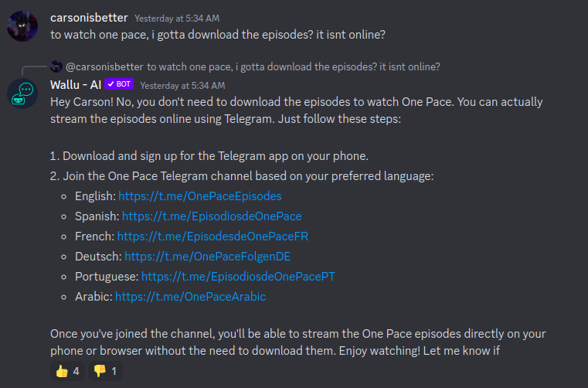Image resolution: width=588 pixels, height=388 pixels.
Task: Toggle the thumbs down reaction
Action: point(107,372)
